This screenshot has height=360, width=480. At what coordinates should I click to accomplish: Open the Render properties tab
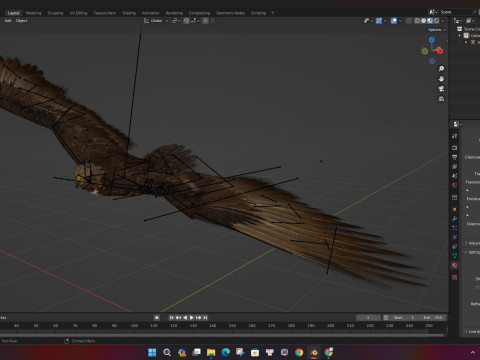455,148
